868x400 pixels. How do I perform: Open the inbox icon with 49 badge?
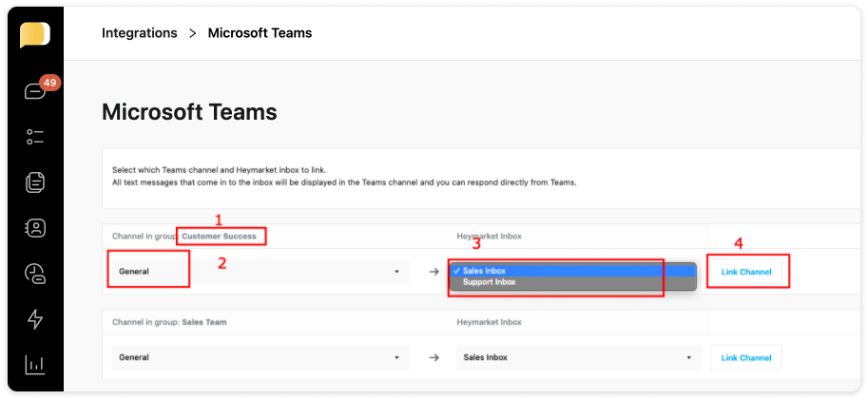[x=36, y=90]
